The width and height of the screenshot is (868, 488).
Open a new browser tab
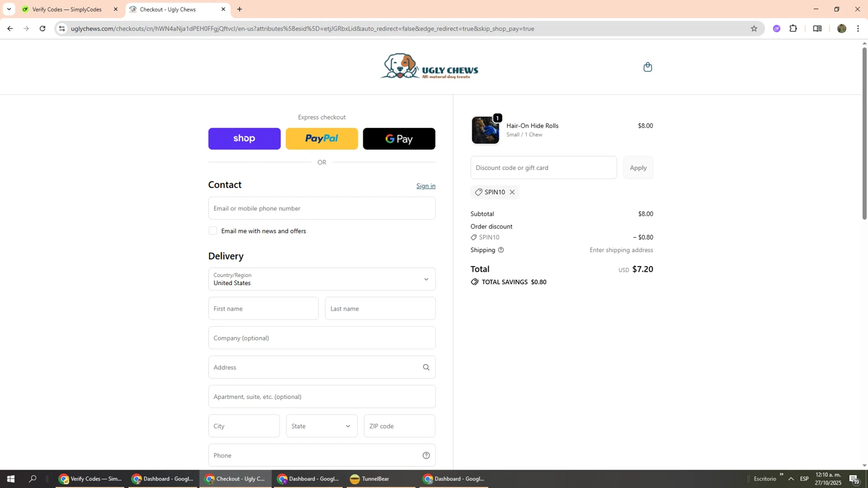pyautogui.click(x=240, y=9)
